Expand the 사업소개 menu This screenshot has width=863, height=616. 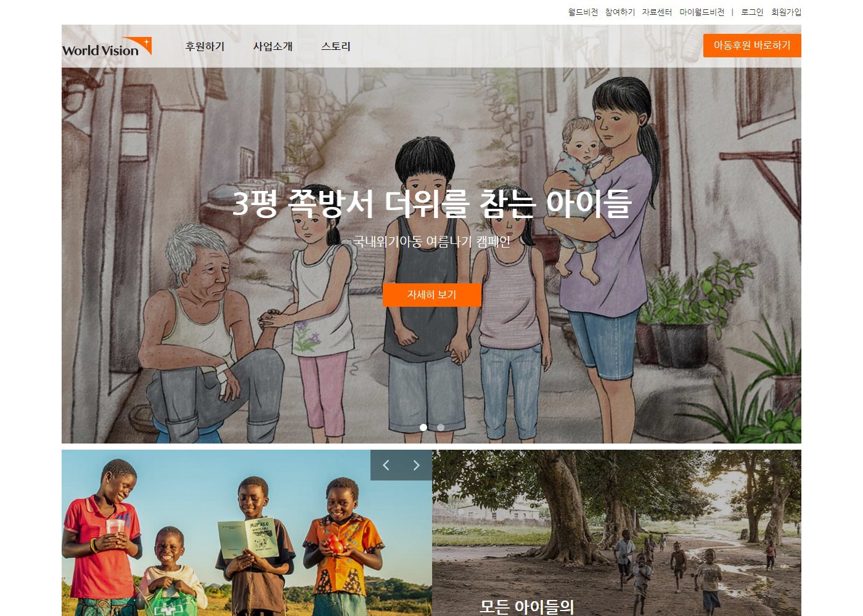tap(273, 46)
